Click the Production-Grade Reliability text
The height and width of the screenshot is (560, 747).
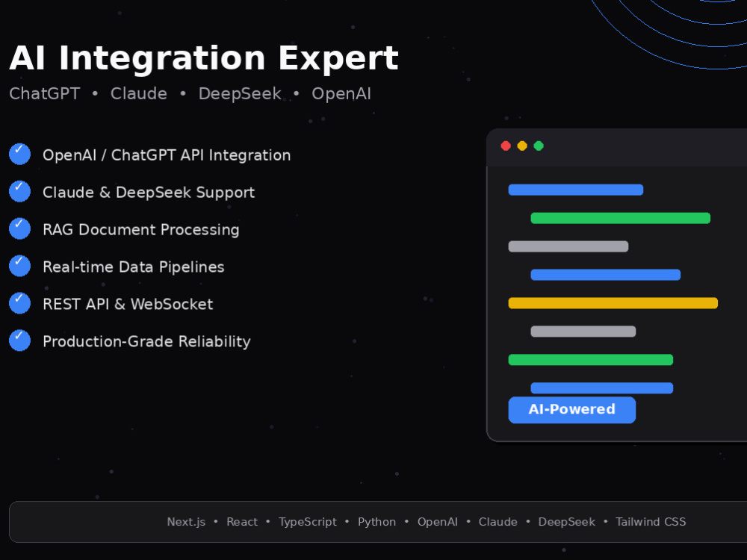click(146, 341)
